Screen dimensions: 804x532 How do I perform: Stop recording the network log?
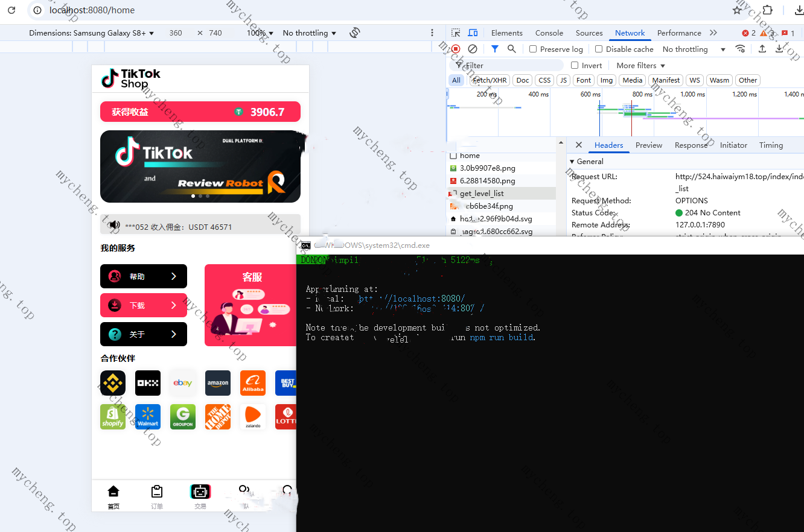tap(456, 49)
